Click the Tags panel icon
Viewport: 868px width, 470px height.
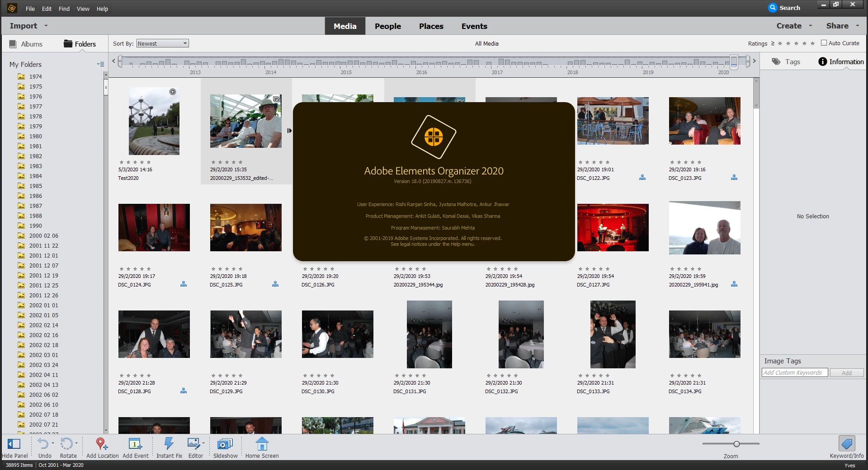click(776, 61)
